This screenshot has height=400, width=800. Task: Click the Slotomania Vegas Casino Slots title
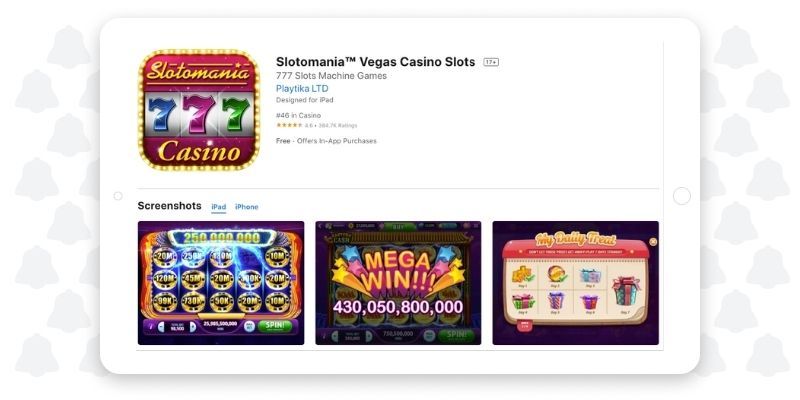pyautogui.click(x=376, y=62)
